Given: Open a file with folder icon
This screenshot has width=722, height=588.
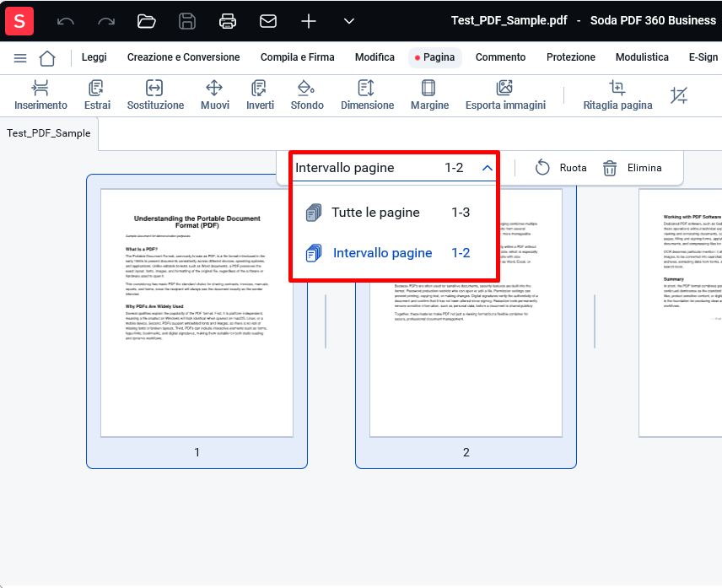Looking at the screenshot, I should click(x=147, y=21).
